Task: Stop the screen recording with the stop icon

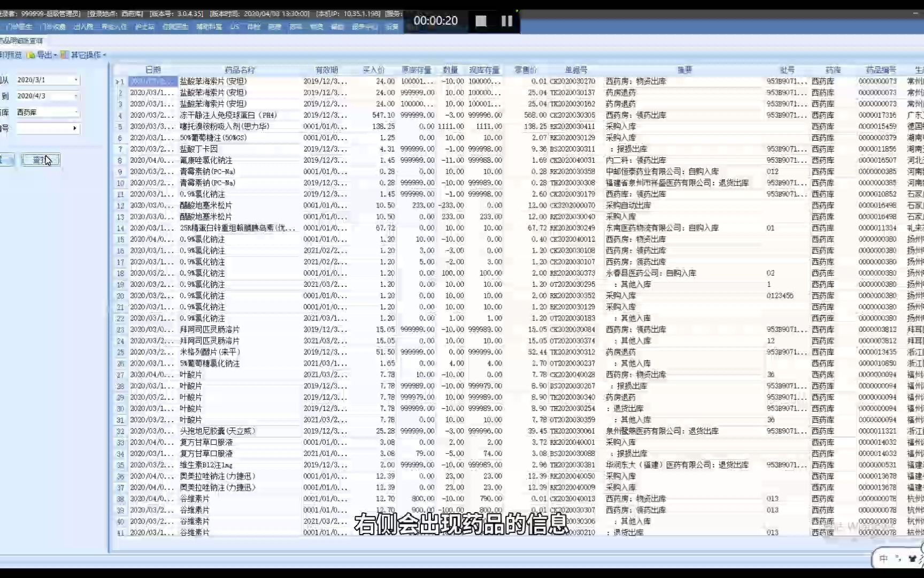Action: (480, 20)
